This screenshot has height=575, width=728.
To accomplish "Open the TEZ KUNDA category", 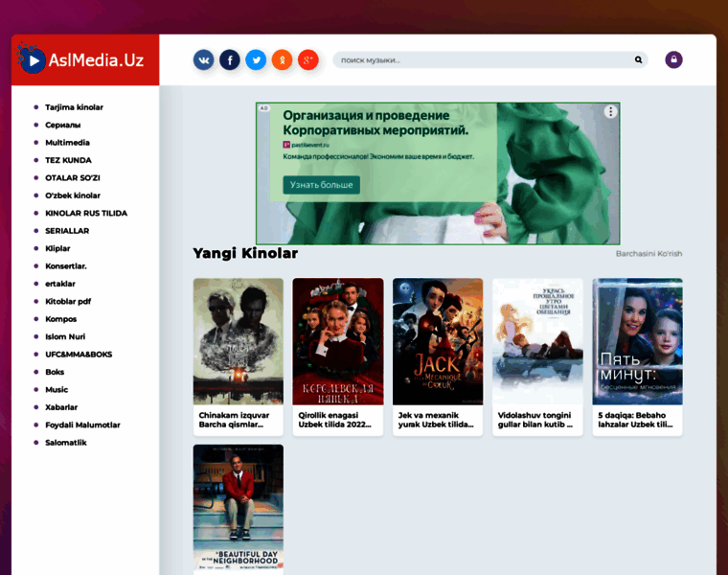I will tap(68, 160).
